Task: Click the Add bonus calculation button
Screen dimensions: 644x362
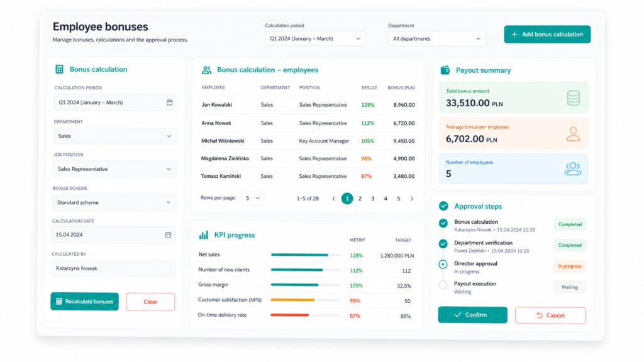Action: [547, 35]
